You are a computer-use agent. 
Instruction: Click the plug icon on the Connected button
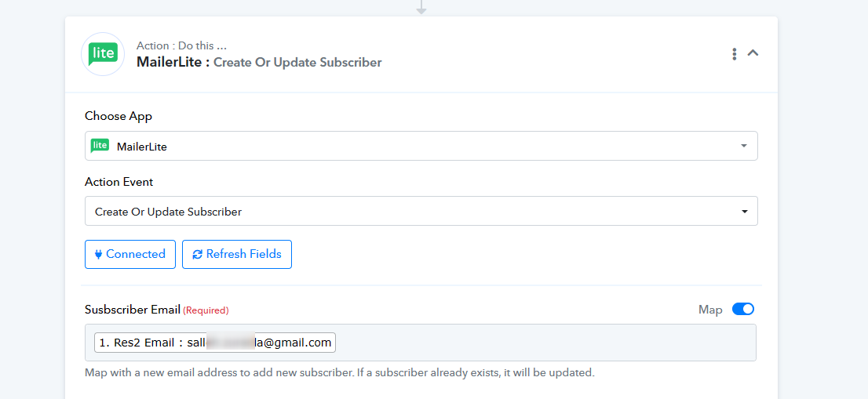[x=99, y=254]
